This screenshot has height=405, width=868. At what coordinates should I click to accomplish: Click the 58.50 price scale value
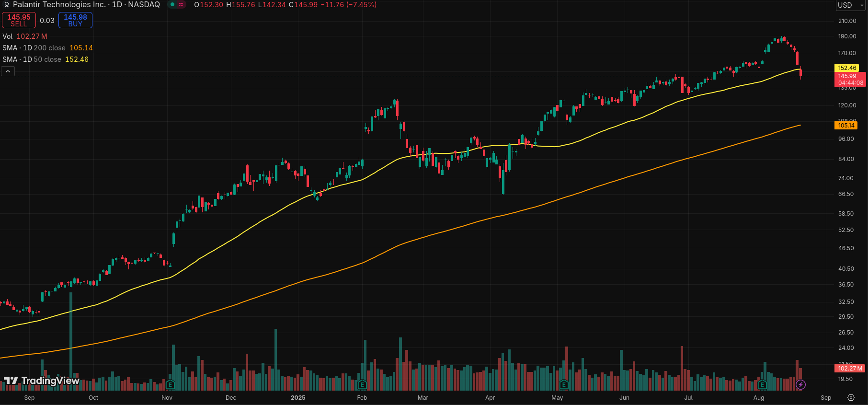(x=846, y=214)
